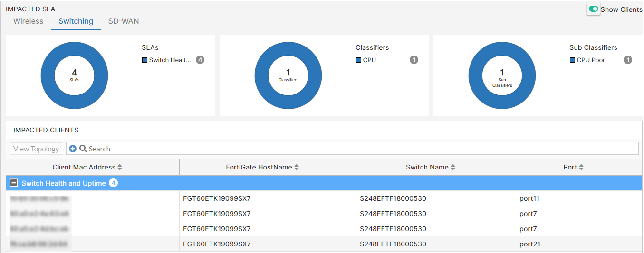Click into the Search input field
This screenshot has width=644, height=253.
pyautogui.click(x=333, y=149)
